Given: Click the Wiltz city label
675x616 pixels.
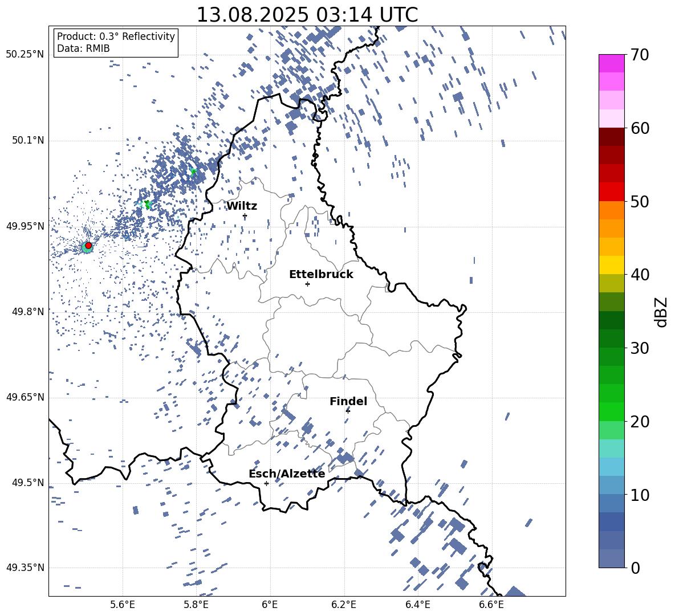Looking at the screenshot, I should coord(242,206).
